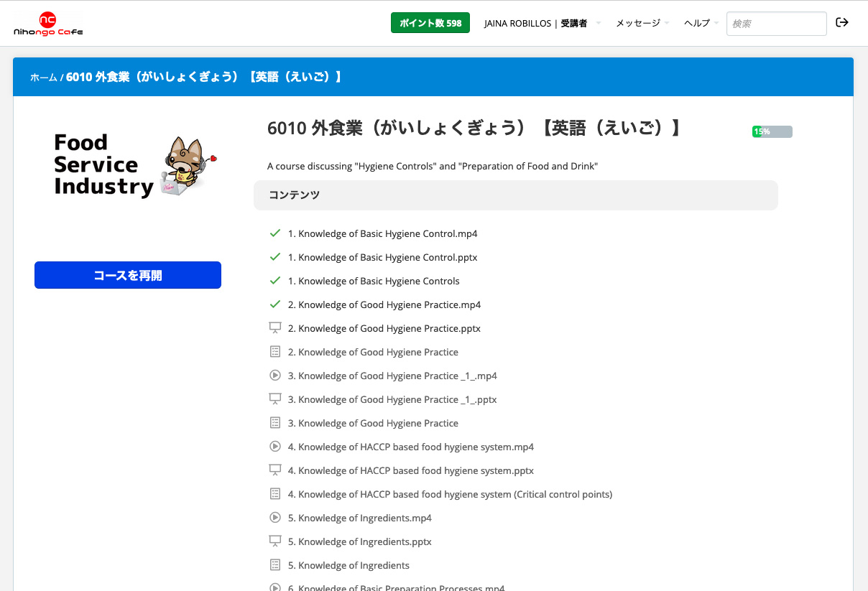Viewport: 868px width, 591px height.
Task: Click the ポイント数 598 button
Action: [x=430, y=23]
